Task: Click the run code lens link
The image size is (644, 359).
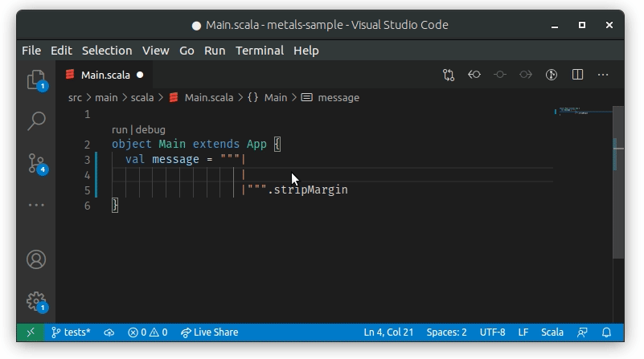Action: pyautogui.click(x=119, y=129)
